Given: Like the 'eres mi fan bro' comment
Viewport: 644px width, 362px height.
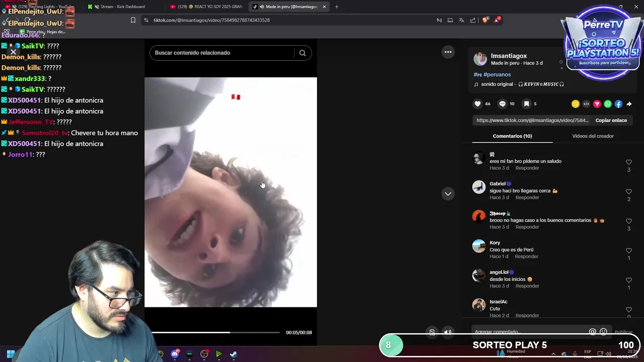Looking at the screenshot, I should [628, 162].
